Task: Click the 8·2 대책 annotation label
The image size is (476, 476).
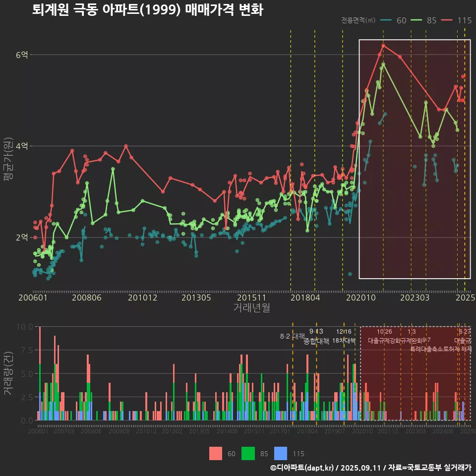Action: [x=293, y=336]
